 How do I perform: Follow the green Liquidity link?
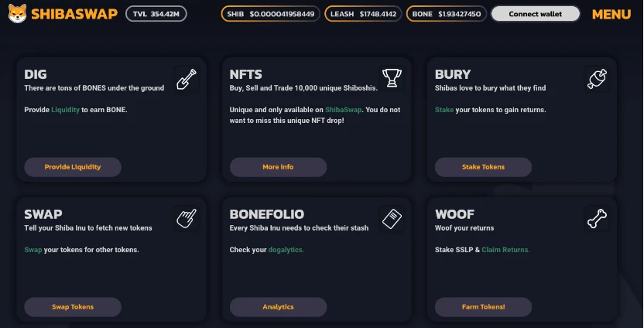[x=65, y=110]
